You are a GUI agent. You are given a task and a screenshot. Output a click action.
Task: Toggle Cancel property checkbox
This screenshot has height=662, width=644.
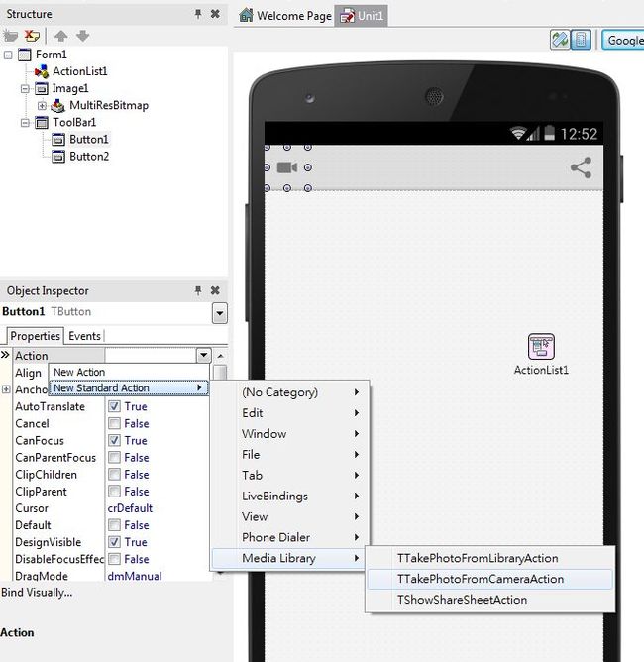point(114,423)
